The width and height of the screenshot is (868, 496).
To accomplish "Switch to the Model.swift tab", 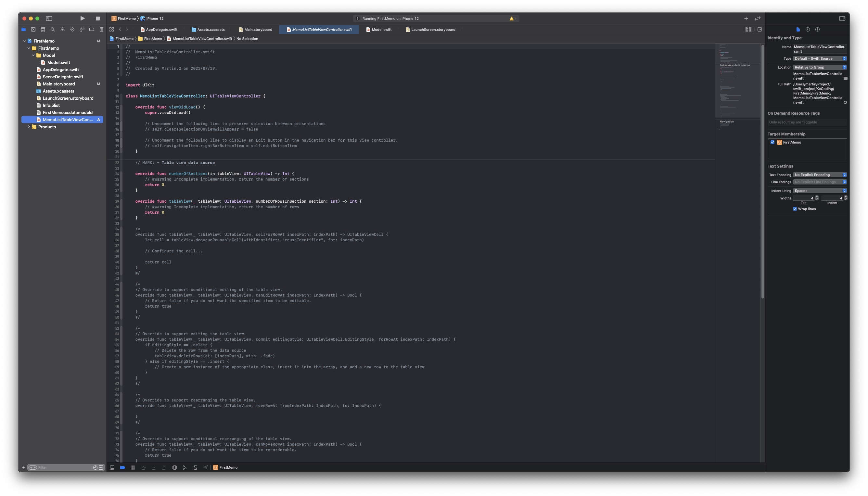I will 381,30.
